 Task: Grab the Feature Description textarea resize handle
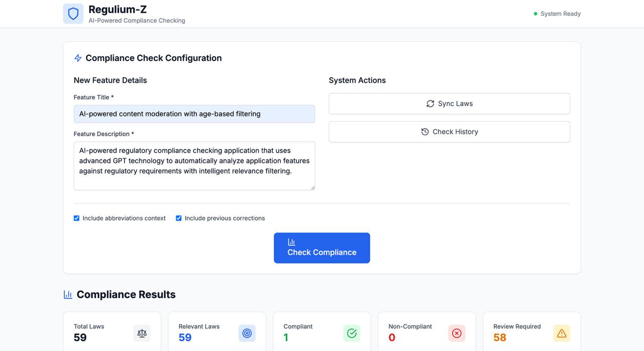(312, 187)
